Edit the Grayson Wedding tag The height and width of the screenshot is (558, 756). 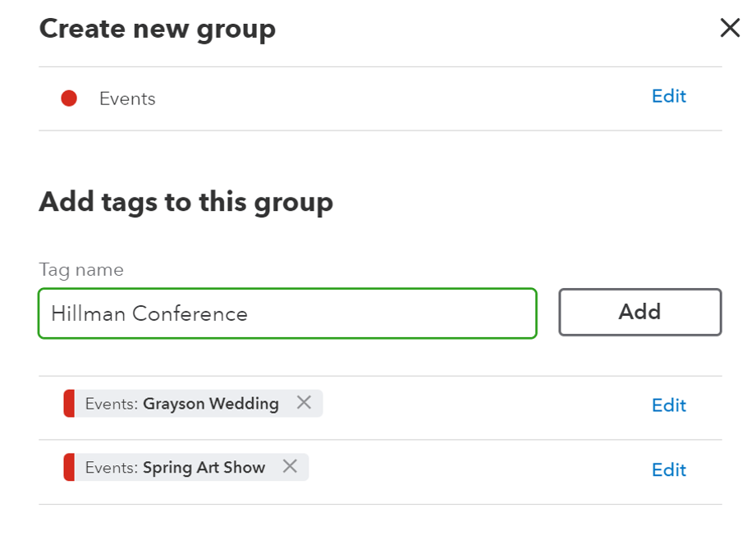[668, 405]
